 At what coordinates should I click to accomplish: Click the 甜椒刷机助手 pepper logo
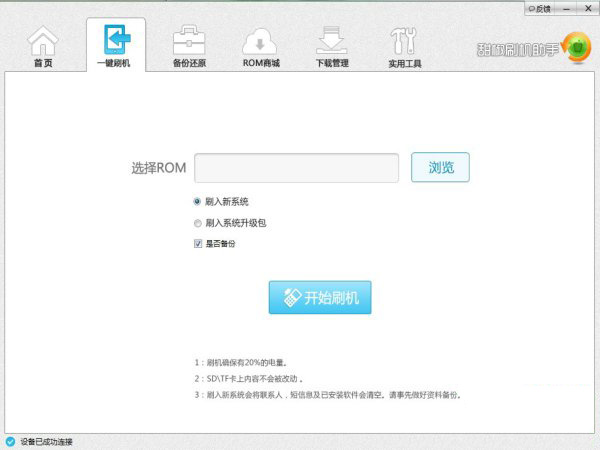click(576, 47)
